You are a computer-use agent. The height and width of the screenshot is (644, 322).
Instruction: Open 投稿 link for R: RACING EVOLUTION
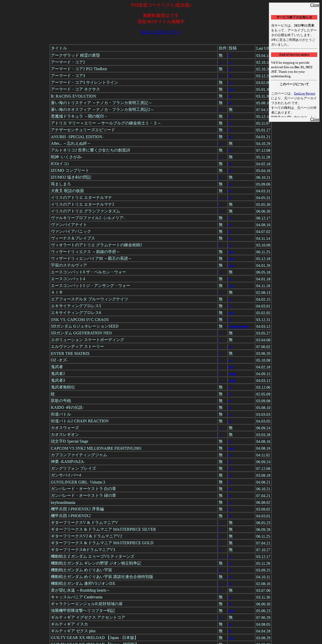pos(230,96)
